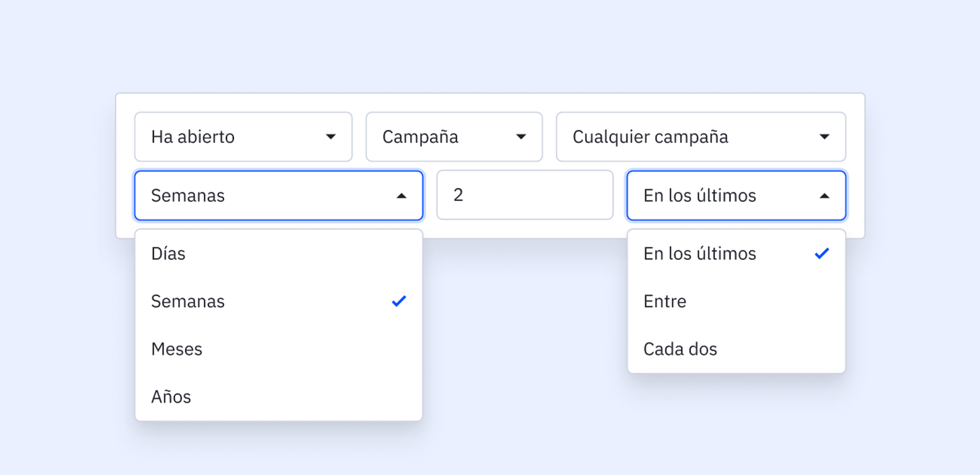Choose the Semanas option in the list
The width and height of the screenshot is (980, 475).
(x=279, y=302)
